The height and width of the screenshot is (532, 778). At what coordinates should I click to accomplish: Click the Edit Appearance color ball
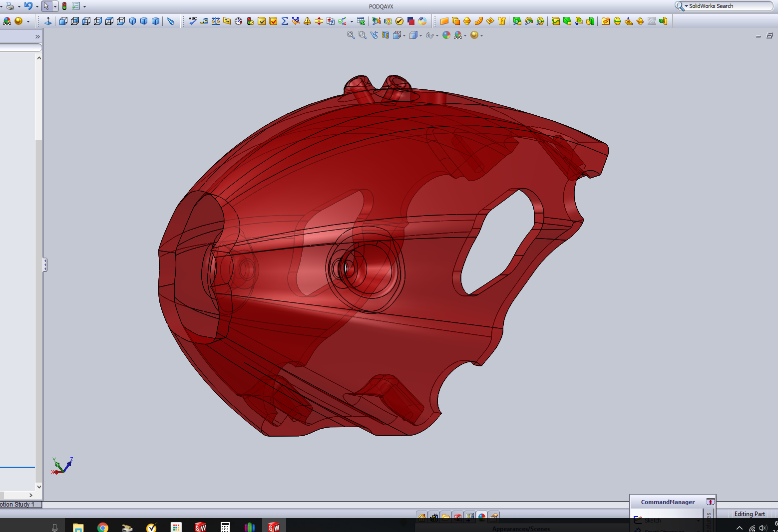click(x=446, y=35)
